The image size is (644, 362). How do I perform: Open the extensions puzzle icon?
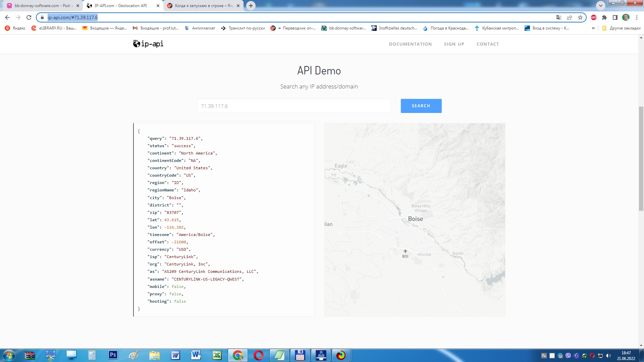click(604, 17)
